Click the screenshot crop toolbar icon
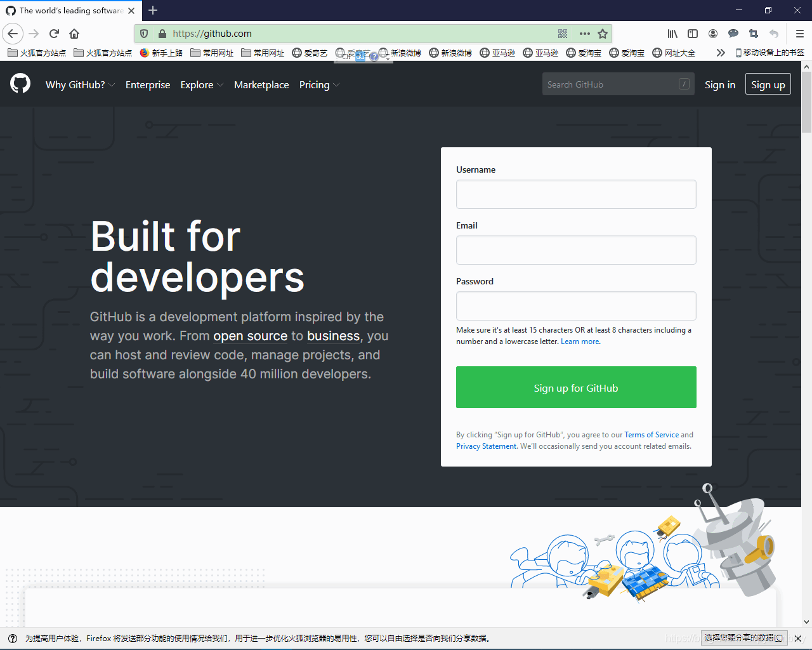The image size is (812, 650). pos(754,34)
